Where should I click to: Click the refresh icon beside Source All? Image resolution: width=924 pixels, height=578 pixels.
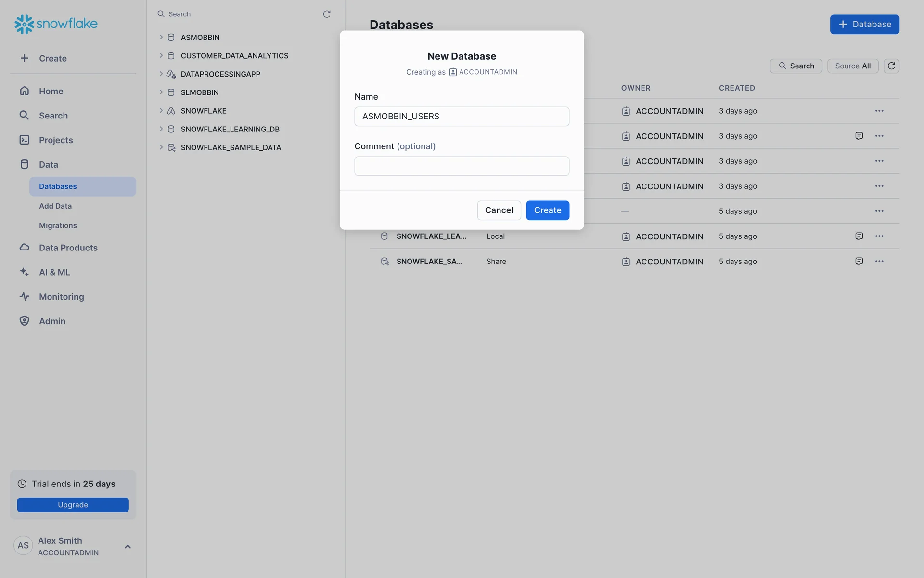[891, 66]
